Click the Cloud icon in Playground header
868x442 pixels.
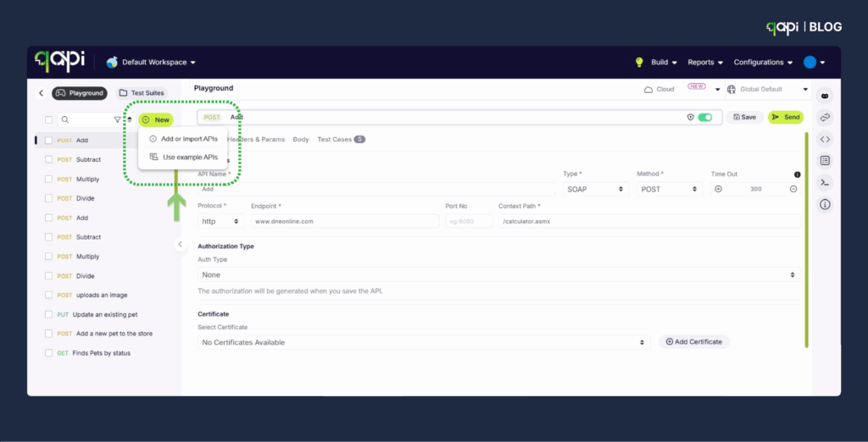coord(648,90)
